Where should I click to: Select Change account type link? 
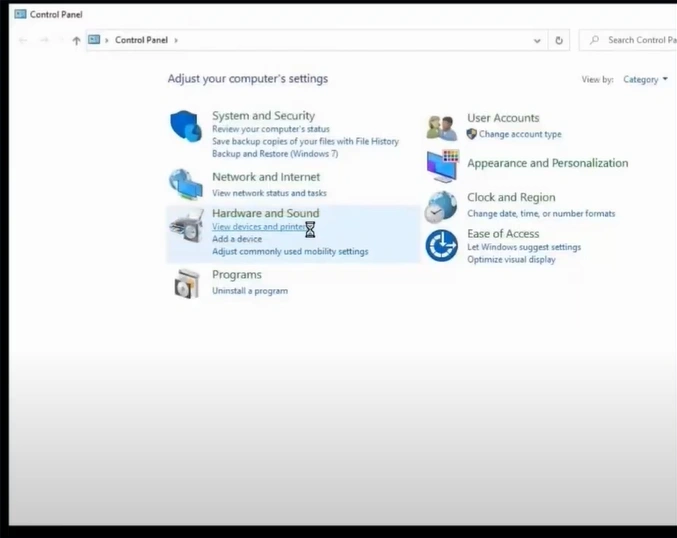coord(520,134)
